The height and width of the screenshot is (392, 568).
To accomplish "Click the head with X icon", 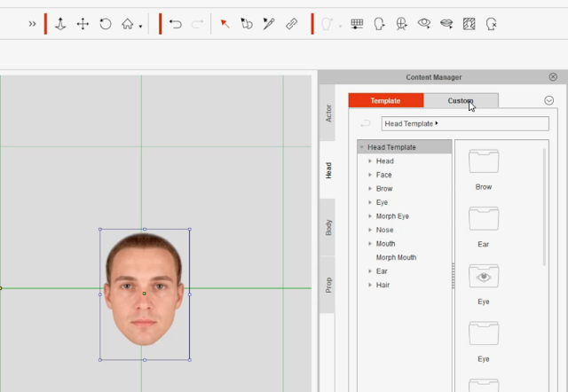I will coord(491,24).
